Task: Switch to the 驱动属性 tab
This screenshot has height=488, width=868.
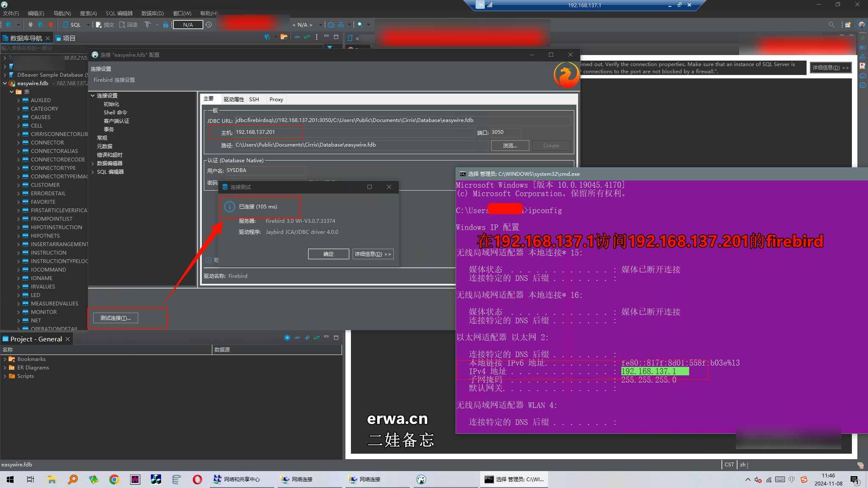Action: coord(234,100)
